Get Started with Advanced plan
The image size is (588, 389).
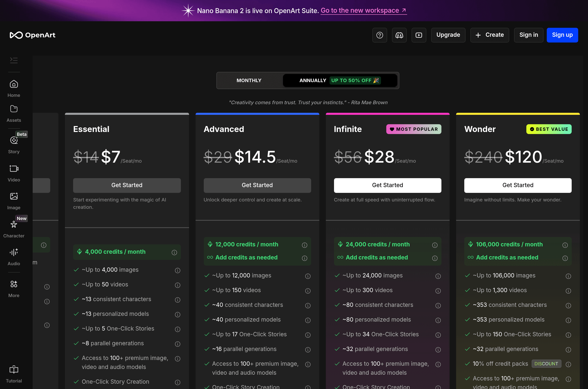257,185
